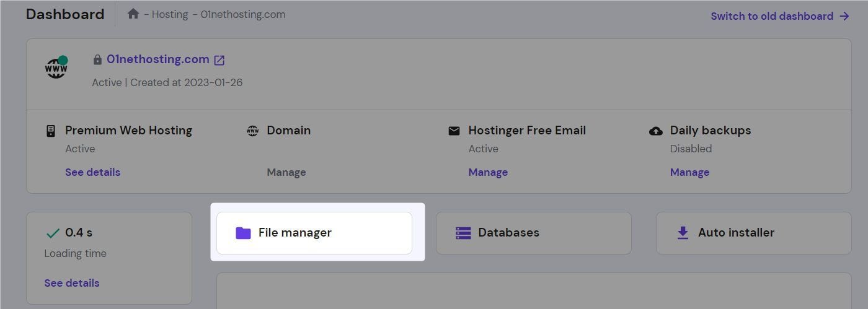Manage Daily backups

click(x=689, y=172)
